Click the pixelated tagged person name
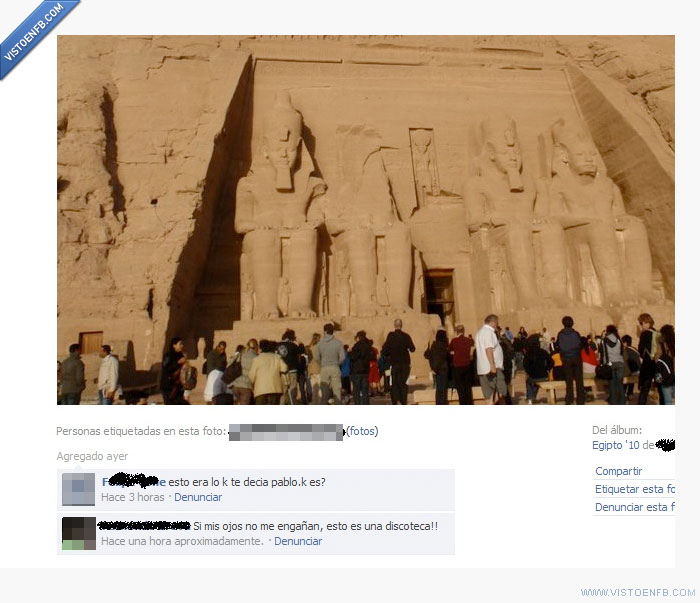The image size is (700, 603). (286, 432)
